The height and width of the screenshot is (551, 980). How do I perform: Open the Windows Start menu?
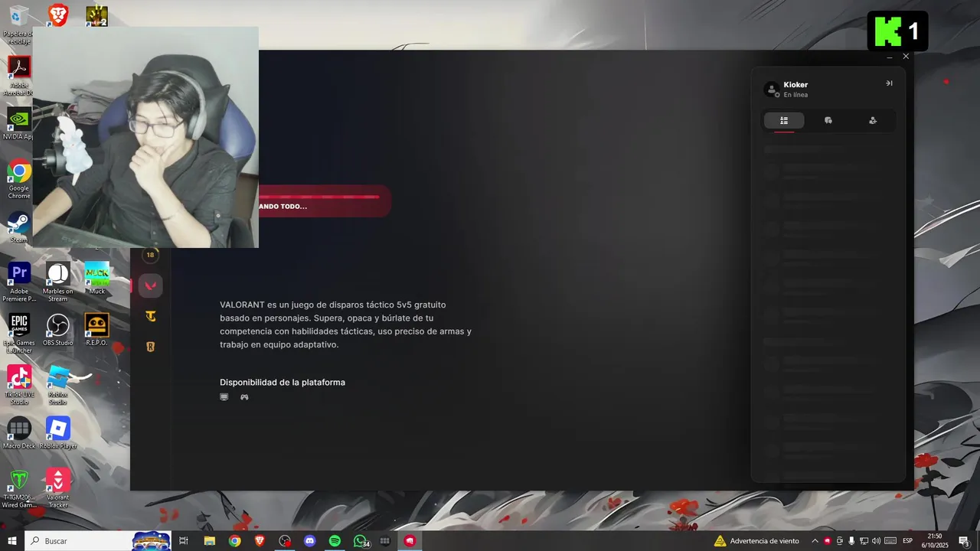tap(12, 541)
